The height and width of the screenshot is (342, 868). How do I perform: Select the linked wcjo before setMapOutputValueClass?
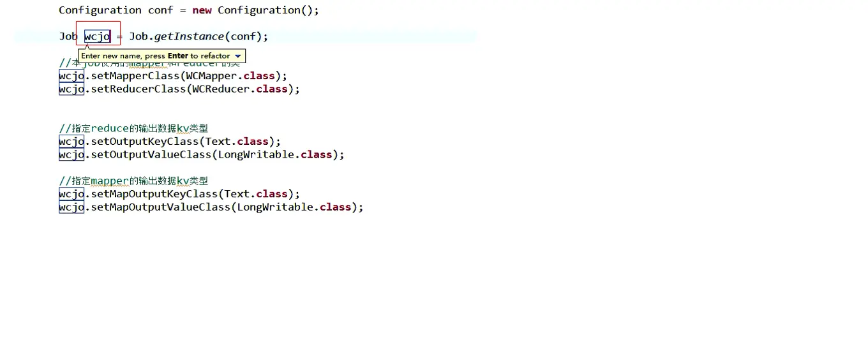71,207
